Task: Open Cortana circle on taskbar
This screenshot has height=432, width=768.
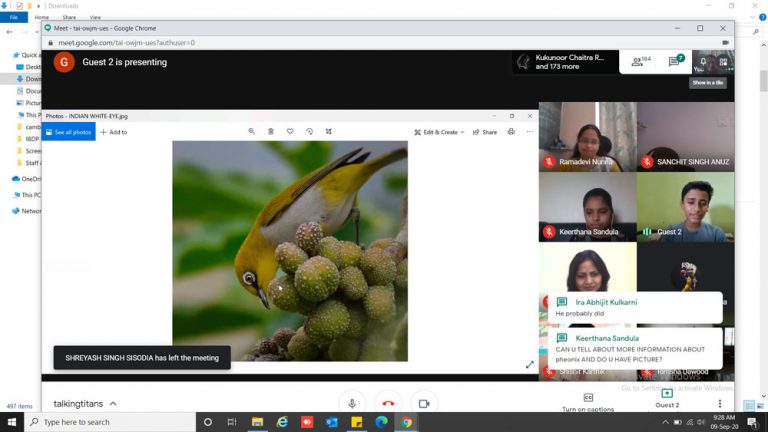Action: coord(208,422)
